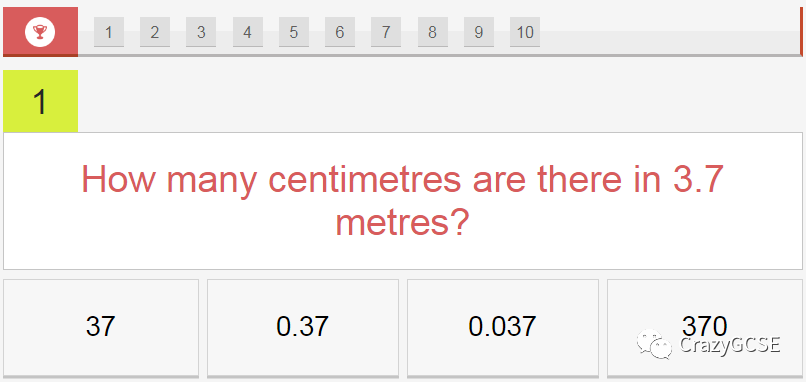The height and width of the screenshot is (382, 806).
Task: Jump to question 2 tab
Action: click(x=155, y=32)
